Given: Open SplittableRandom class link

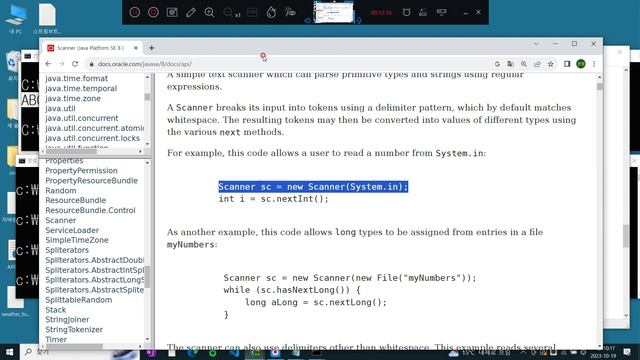Looking at the screenshot, I should click(x=78, y=300).
